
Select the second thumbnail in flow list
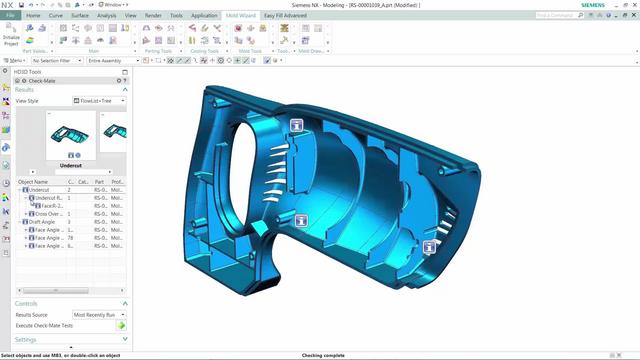tap(113, 131)
